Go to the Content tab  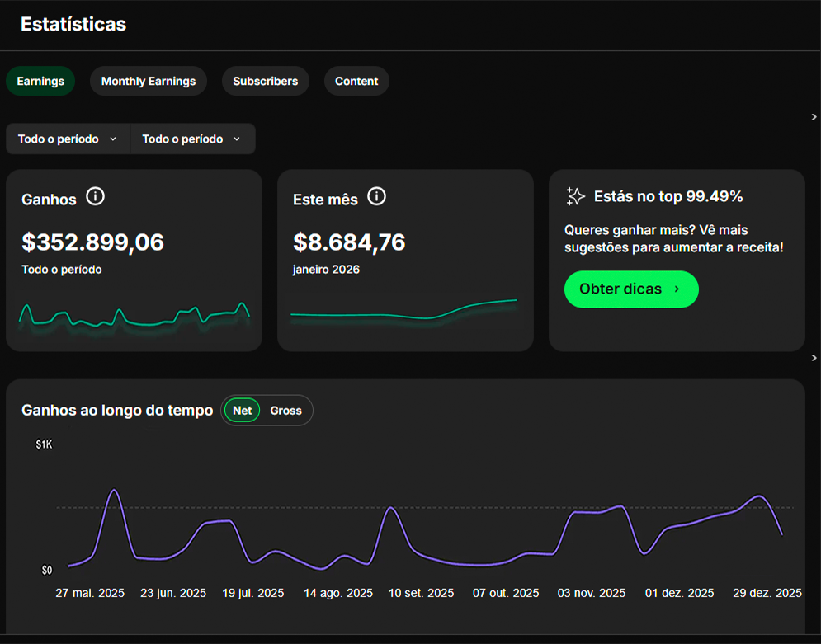356,82
